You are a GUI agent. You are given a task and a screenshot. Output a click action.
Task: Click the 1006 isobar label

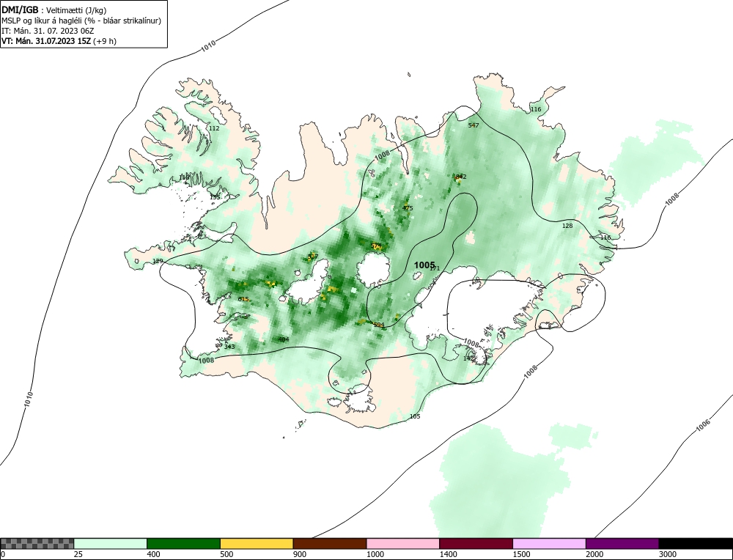click(703, 425)
